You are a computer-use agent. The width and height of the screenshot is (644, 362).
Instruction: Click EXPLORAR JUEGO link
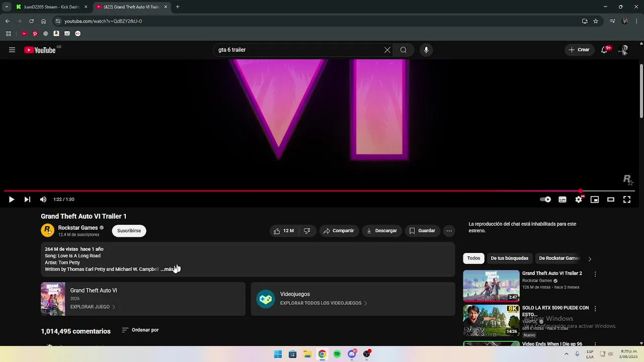coord(93,307)
